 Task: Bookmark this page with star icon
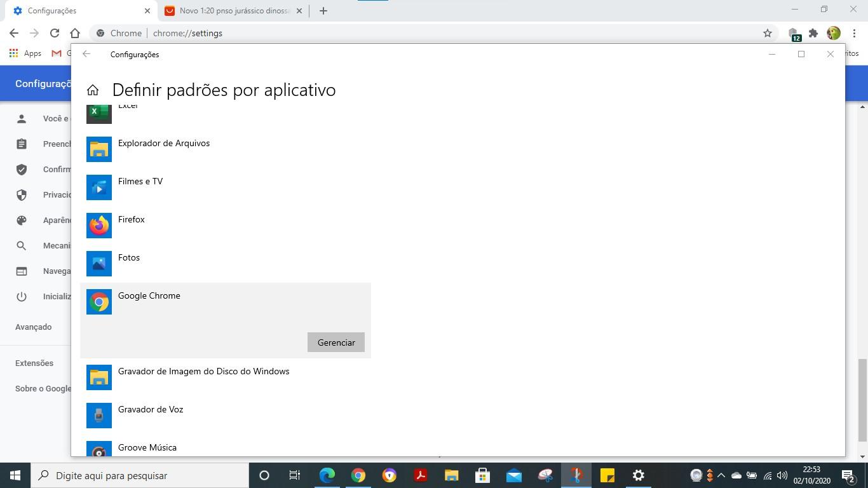point(768,33)
